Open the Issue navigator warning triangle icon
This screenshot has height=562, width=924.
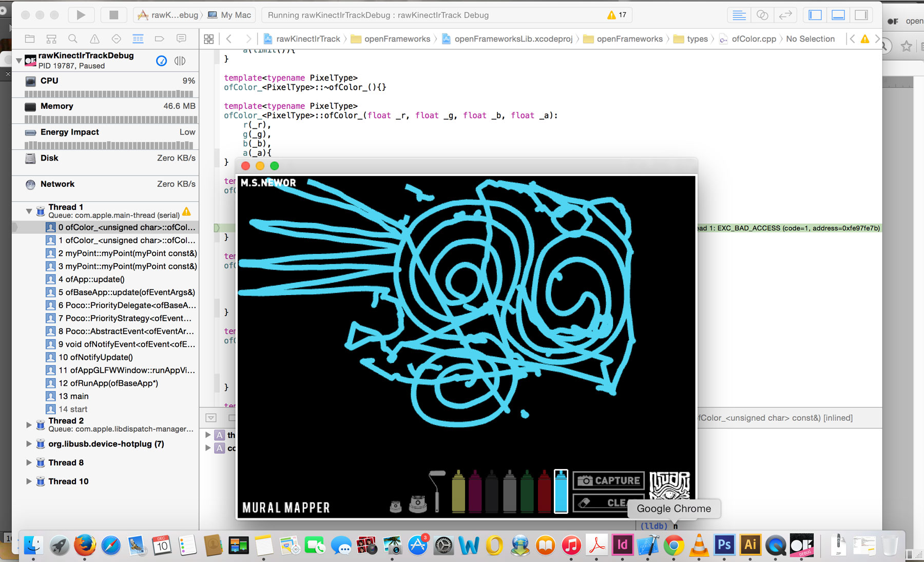coord(94,38)
